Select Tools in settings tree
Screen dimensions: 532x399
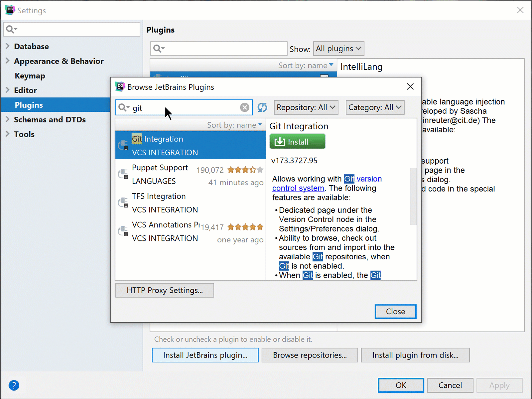coord(24,134)
